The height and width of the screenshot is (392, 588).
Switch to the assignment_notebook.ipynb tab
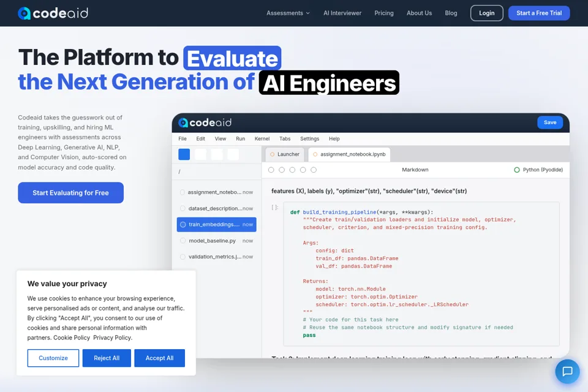click(x=349, y=154)
